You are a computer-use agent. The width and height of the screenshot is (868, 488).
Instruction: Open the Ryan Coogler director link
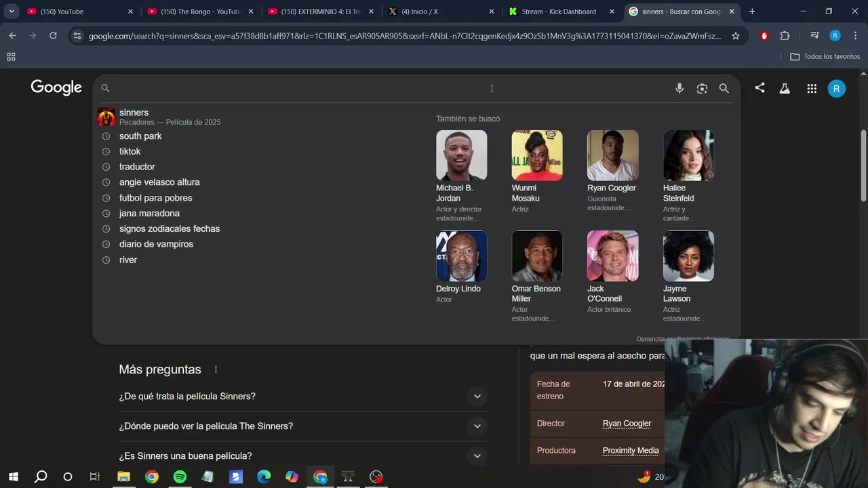pos(627,424)
